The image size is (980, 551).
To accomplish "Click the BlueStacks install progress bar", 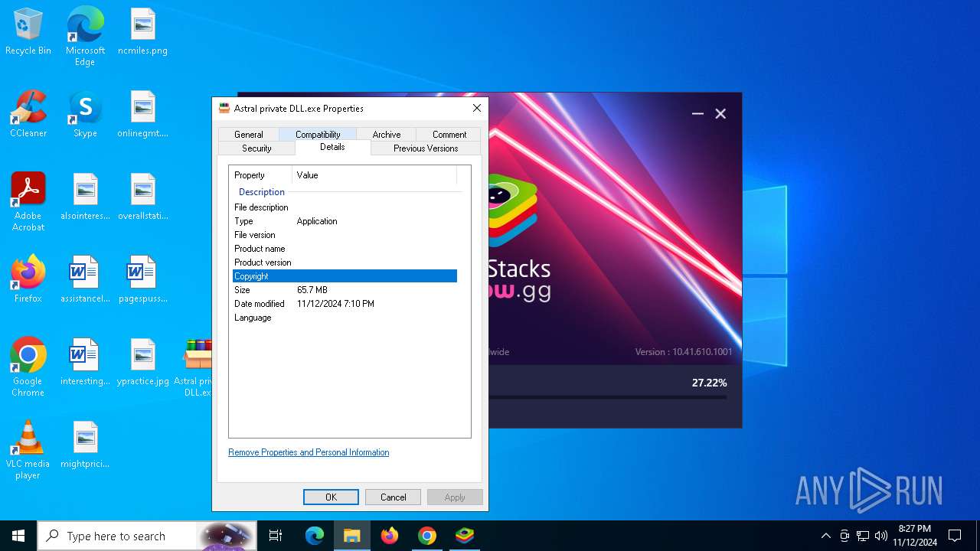I will pyautogui.click(x=608, y=397).
